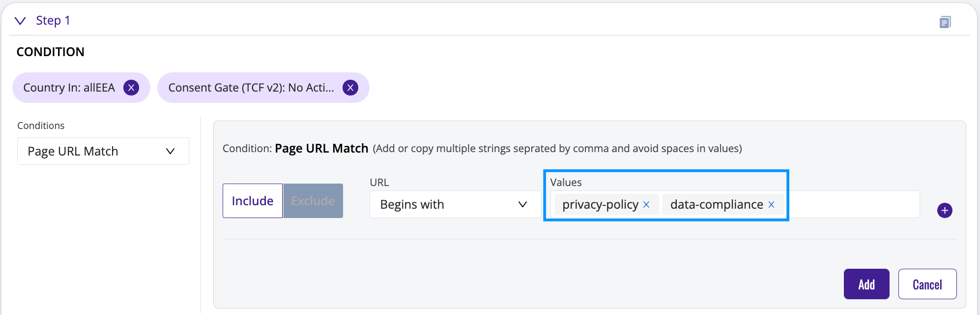Screen dimensions: 980x315
Task: Delete the privacy-policy value tag
Action: click(x=646, y=204)
